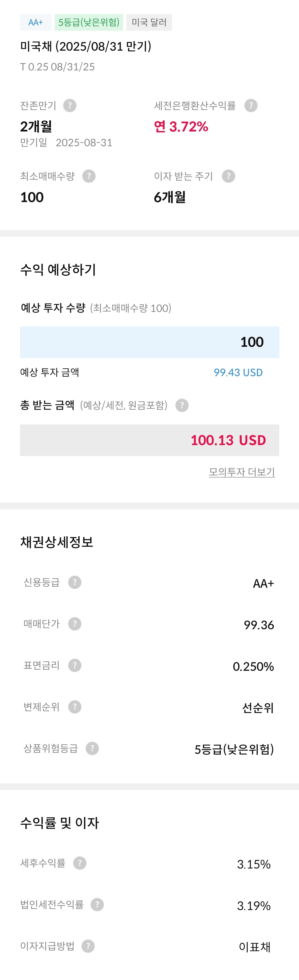This screenshot has width=299, height=980.
Task: Click help icon beside 세전은행환산수익률
Action: [251, 105]
